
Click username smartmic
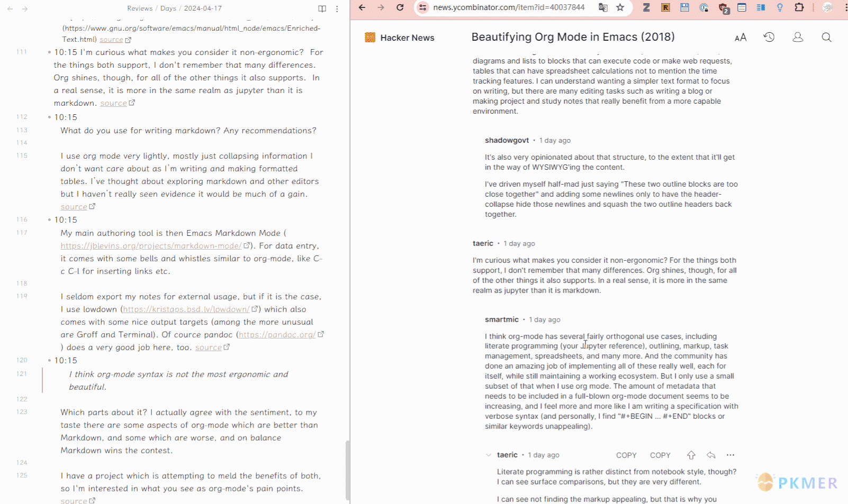click(x=502, y=319)
